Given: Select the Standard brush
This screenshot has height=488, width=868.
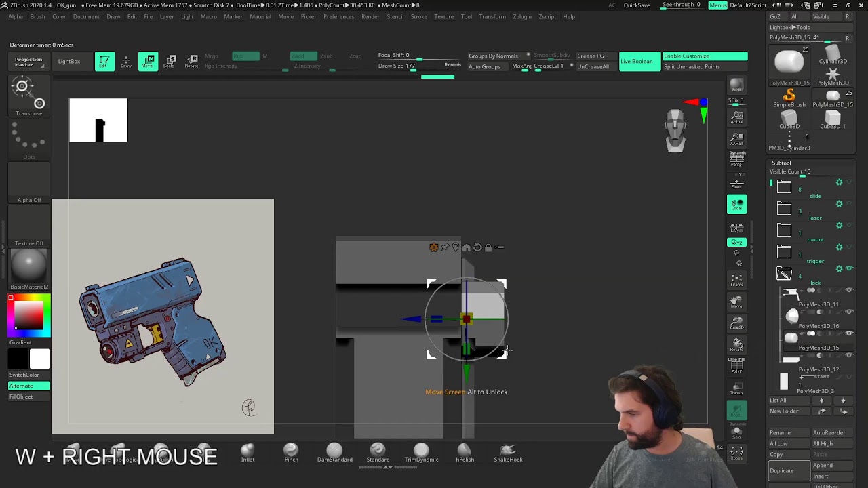Looking at the screenshot, I should (378, 453).
